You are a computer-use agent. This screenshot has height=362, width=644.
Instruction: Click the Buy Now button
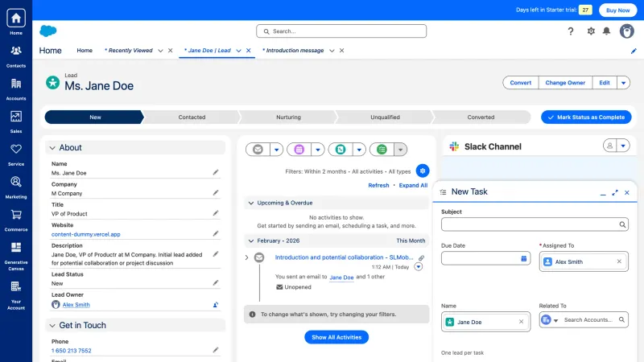[x=617, y=10]
